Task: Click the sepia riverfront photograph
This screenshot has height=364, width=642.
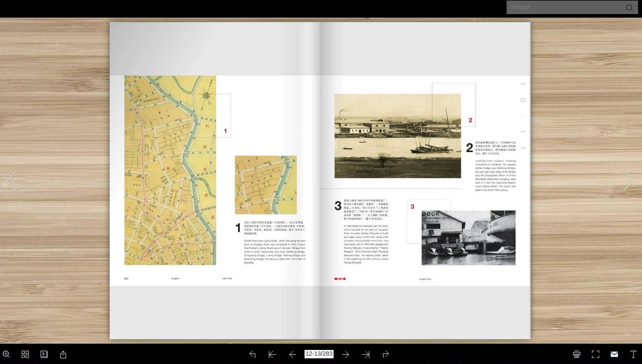Action: click(398, 136)
